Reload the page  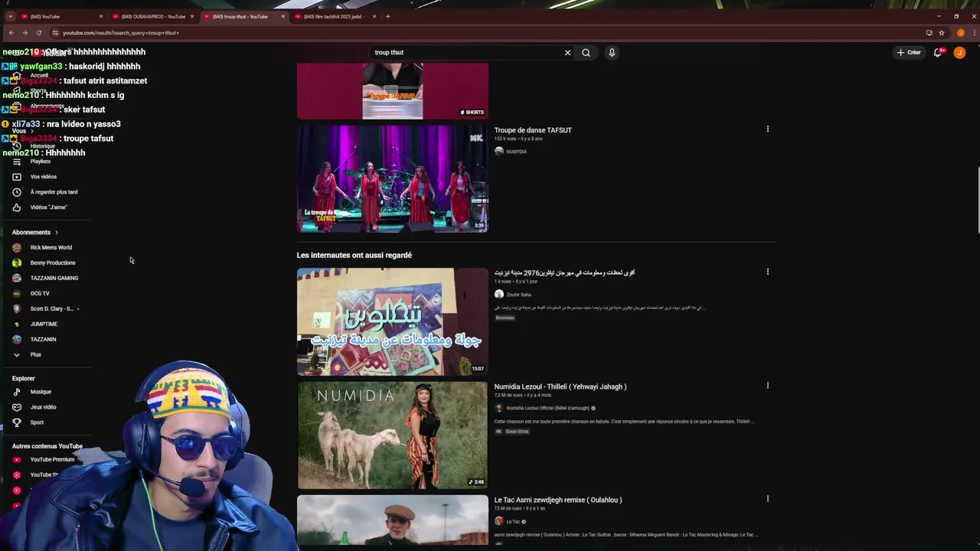(38, 33)
